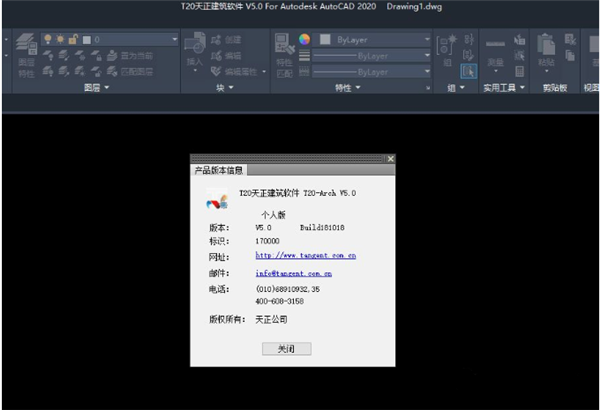Open the linetype ByLayer dropdown
This screenshot has width=600, height=410.
point(427,72)
